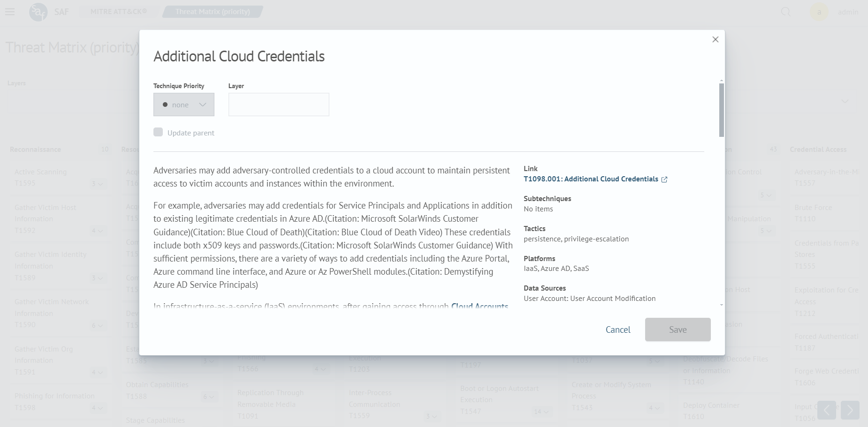Click the next arrow button at bottom right
This screenshot has height=427, width=868.
point(850,410)
